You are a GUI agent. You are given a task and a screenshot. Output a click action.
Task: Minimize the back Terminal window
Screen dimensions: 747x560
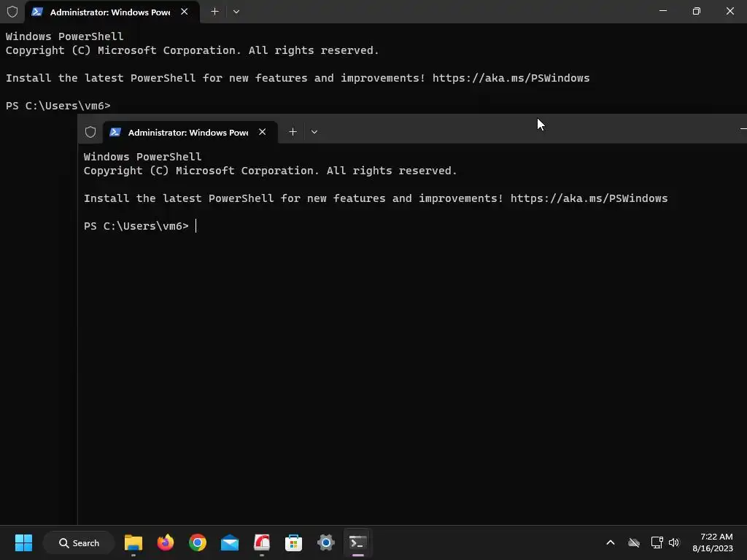tap(663, 10)
